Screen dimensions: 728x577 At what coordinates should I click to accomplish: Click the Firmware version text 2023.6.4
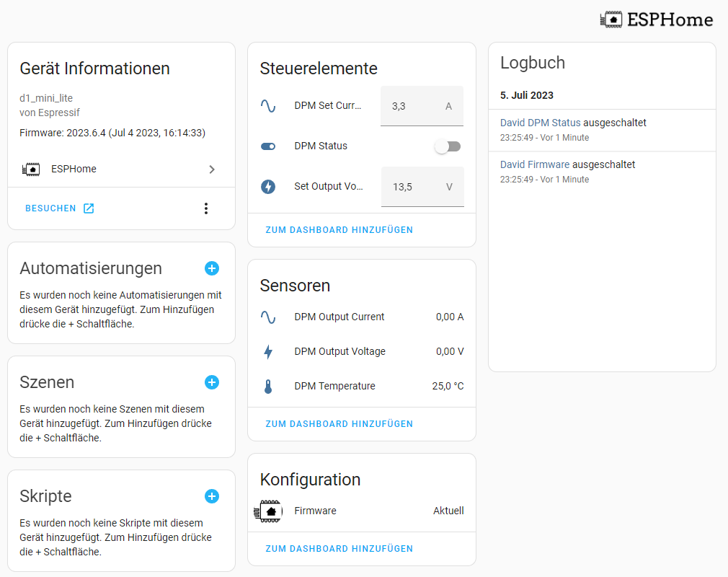(x=112, y=133)
